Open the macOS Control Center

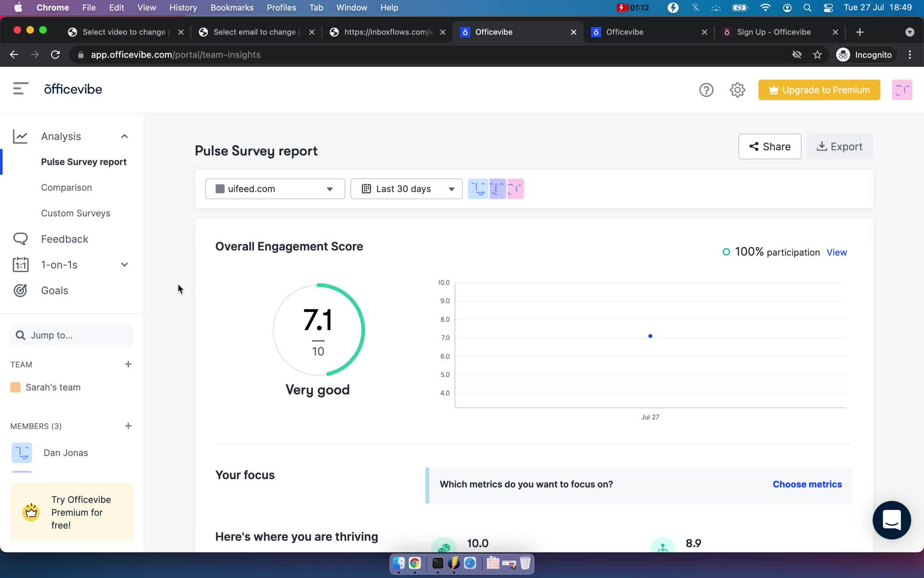(828, 8)
